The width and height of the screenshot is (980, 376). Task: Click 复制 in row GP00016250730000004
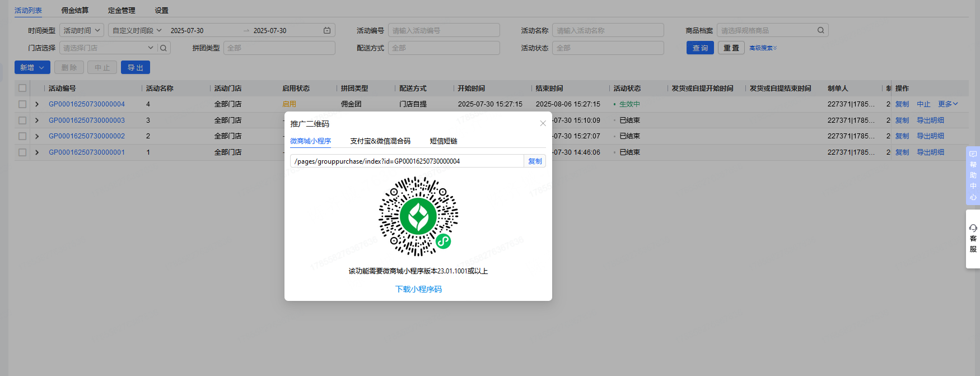902,104
